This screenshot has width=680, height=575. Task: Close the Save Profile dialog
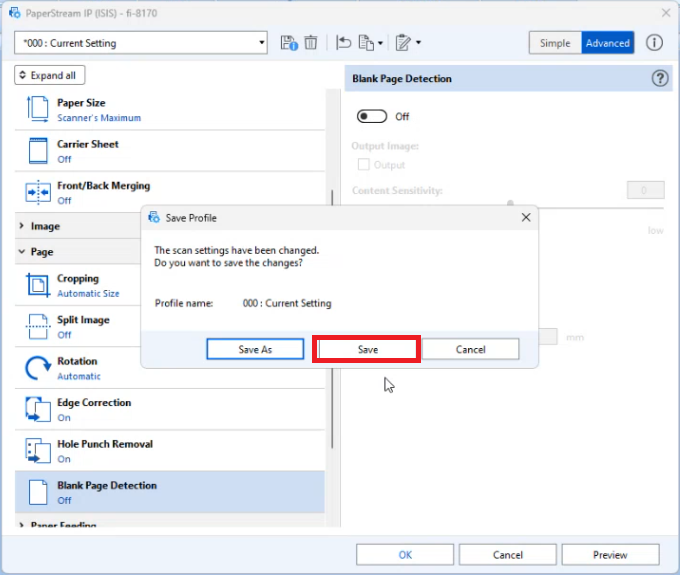[526, 217]
